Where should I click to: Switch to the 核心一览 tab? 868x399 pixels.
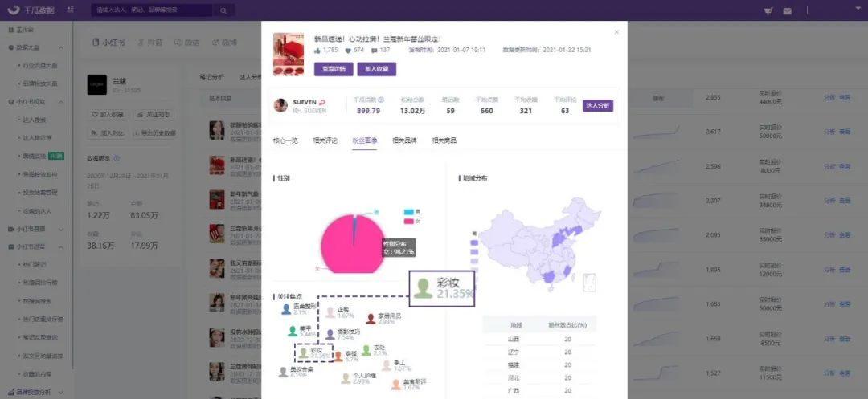pos(285,140)
